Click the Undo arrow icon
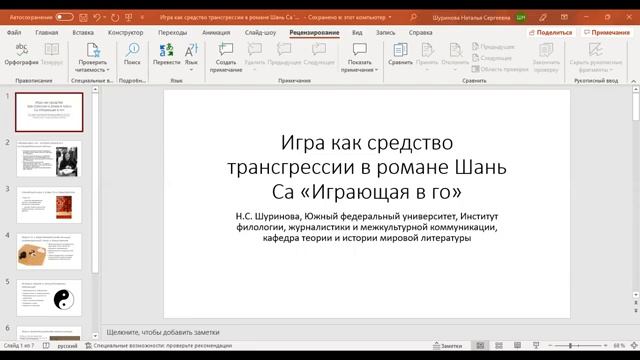Image resolution: width=640 pixels, height=360 pixels. point(97,18)
